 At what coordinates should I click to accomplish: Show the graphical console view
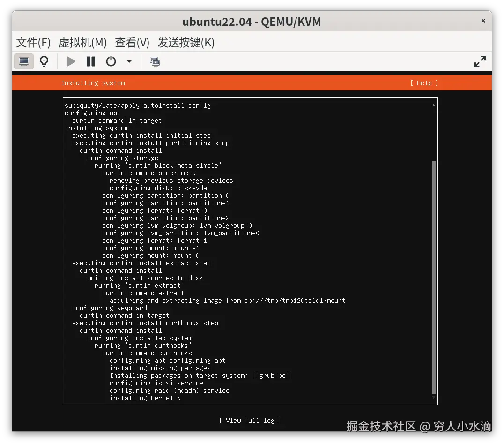[24, 61]
